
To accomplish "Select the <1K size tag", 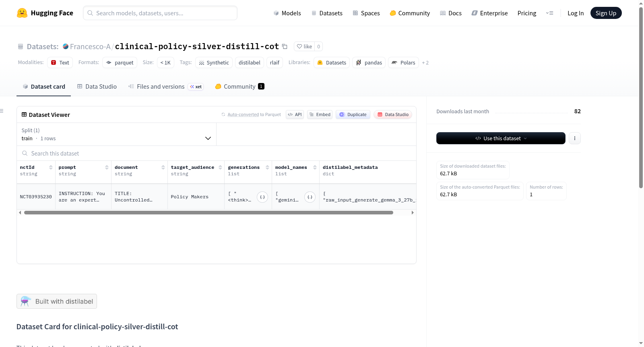I will pos(165,63).
